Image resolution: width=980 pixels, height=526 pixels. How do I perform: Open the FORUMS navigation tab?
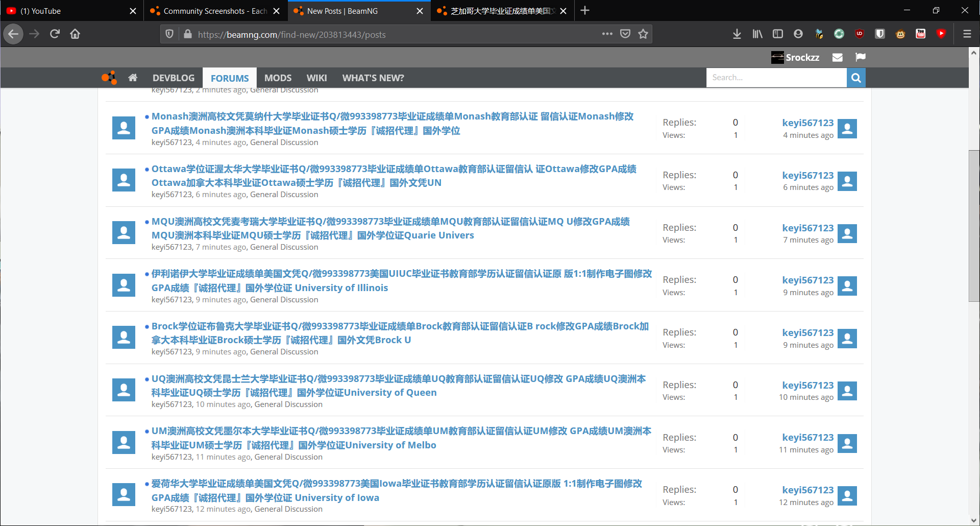coord(230,78)
